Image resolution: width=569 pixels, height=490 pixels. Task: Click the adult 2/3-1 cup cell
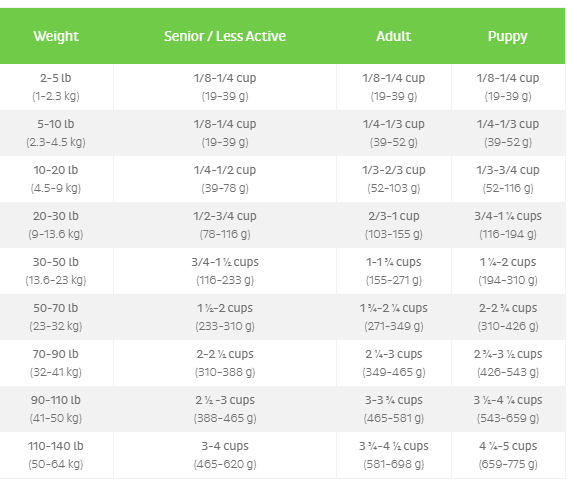tap(394, 225)
